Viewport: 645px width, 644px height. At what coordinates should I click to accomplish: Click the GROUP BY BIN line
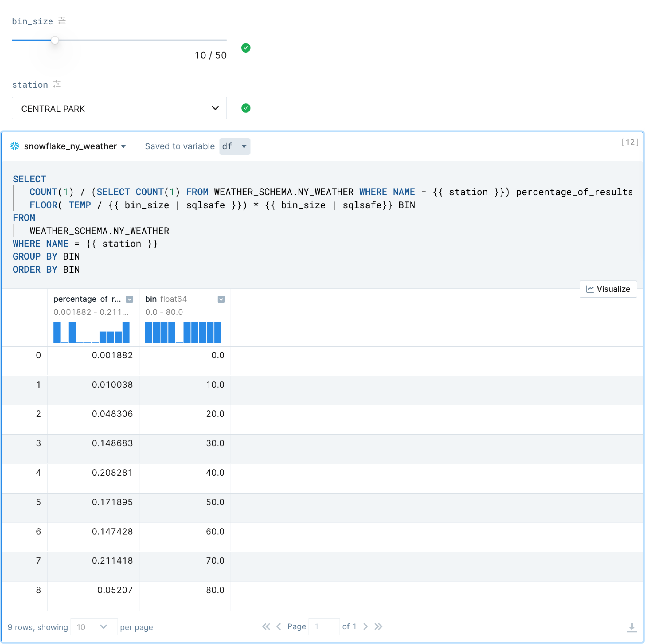[46, 256]
